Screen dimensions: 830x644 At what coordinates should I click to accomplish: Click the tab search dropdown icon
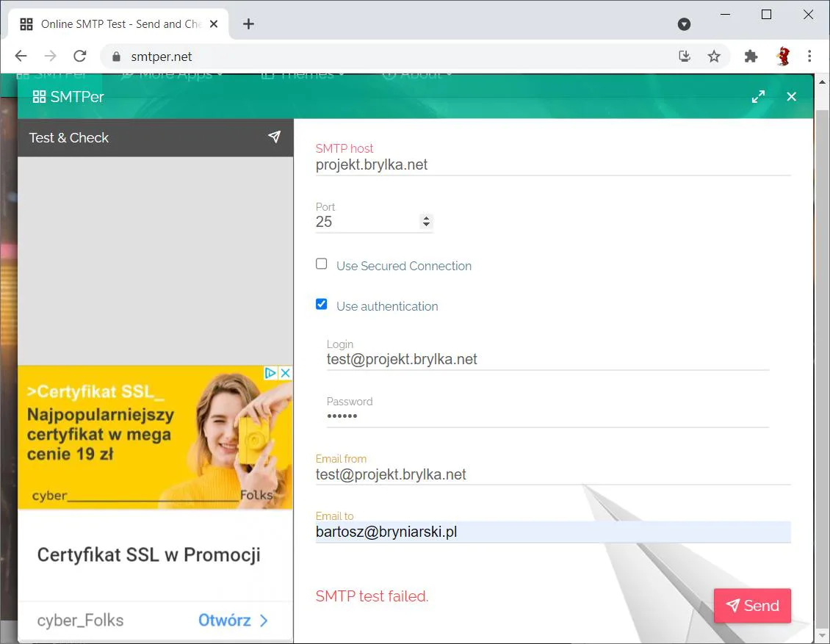(684, 23)
